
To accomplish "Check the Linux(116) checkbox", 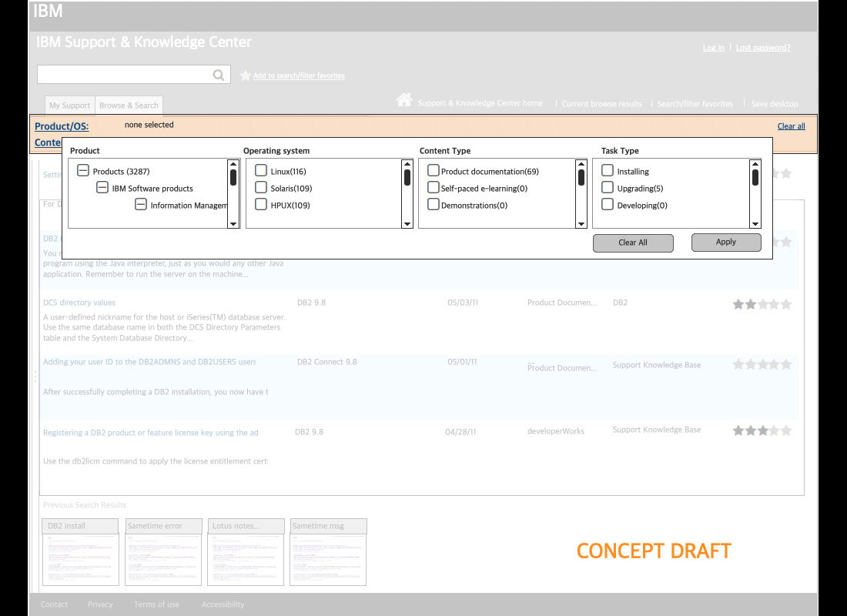I will pos(261,171).
